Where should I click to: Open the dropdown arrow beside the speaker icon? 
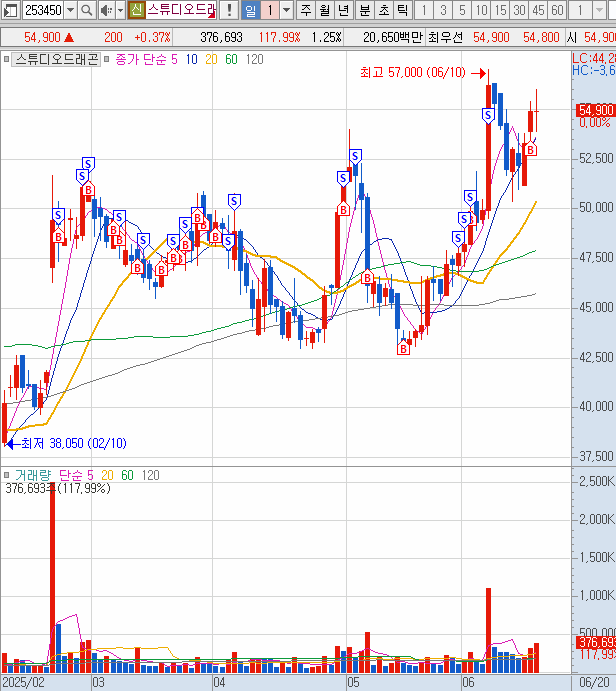(118, 11)
